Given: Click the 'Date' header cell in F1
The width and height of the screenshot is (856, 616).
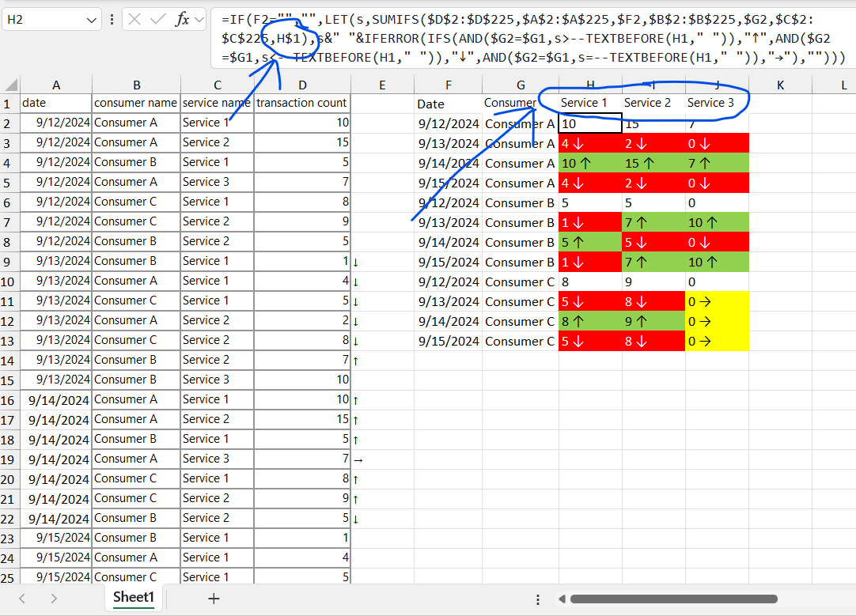Looking at the screenshot, I should click(x=449, y=104).
